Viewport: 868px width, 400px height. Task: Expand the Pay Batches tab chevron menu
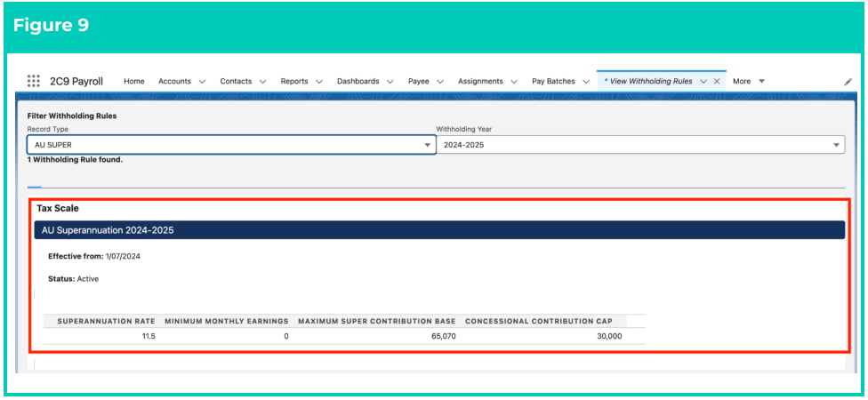586,81
